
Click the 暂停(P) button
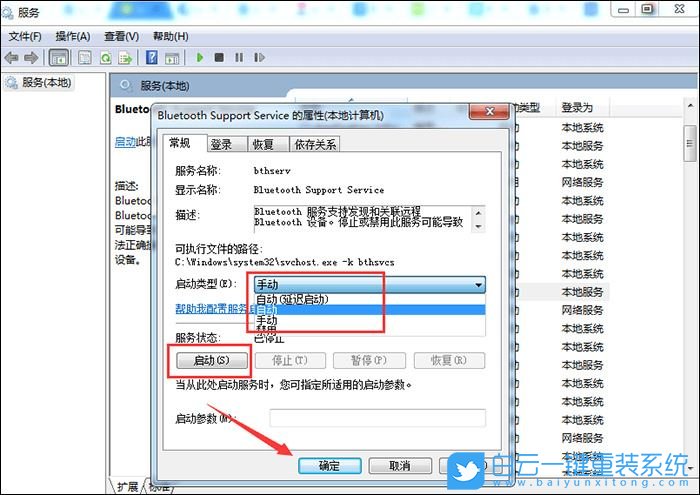369,361
